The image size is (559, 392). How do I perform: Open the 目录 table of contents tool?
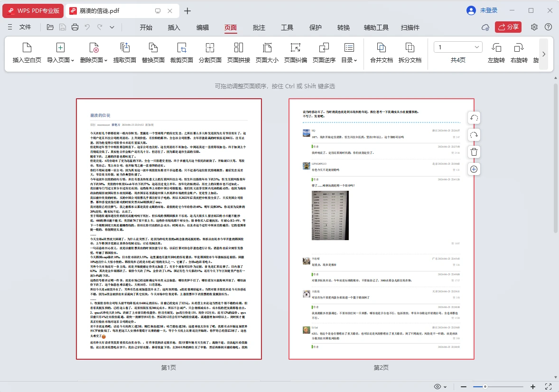click(x=349, y=53)
